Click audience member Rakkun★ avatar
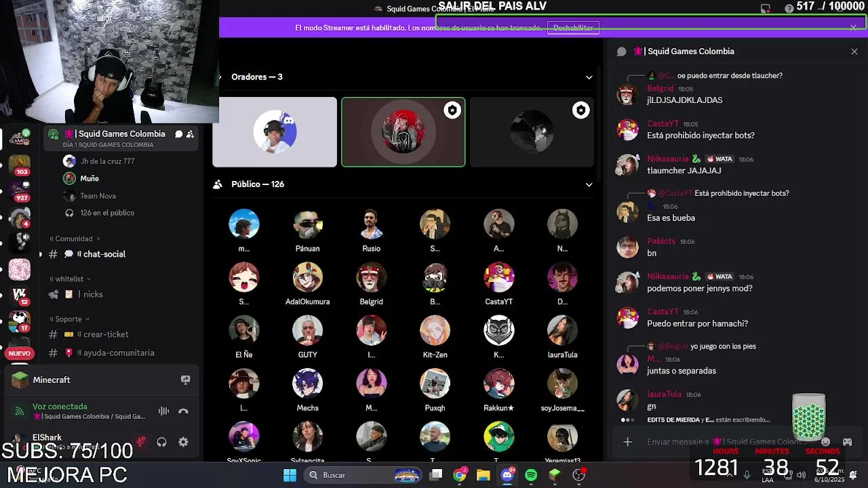This screenshot has height=488, width=868. click(498, 384)
